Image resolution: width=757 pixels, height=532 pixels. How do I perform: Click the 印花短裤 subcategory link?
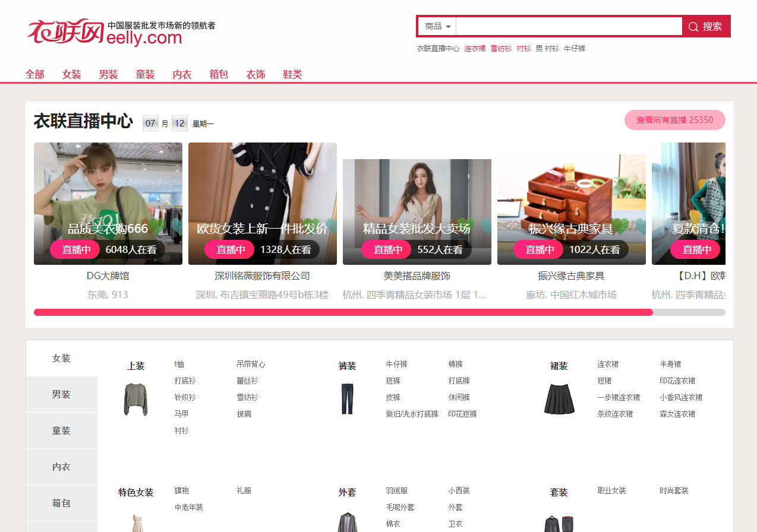coord(463,414)
